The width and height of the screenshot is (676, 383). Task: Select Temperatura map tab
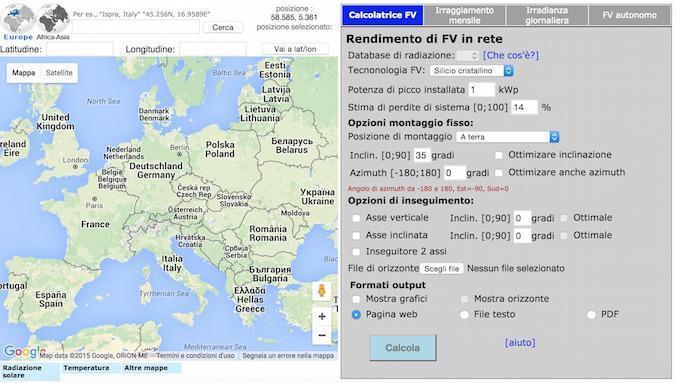tap(90, 368)
